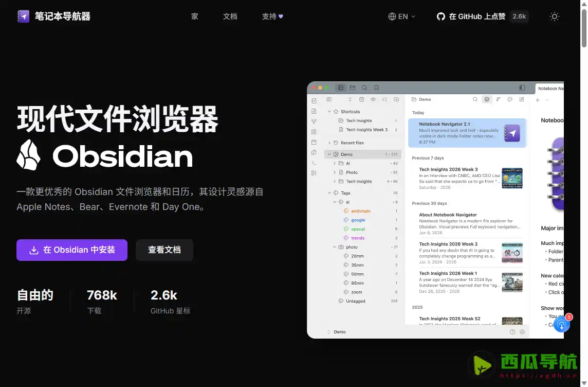The height and width of the screenshot is (387, 588).
Task: Click the 在 Obsidian 中安装 install button
Action: (x=72, y=250)
